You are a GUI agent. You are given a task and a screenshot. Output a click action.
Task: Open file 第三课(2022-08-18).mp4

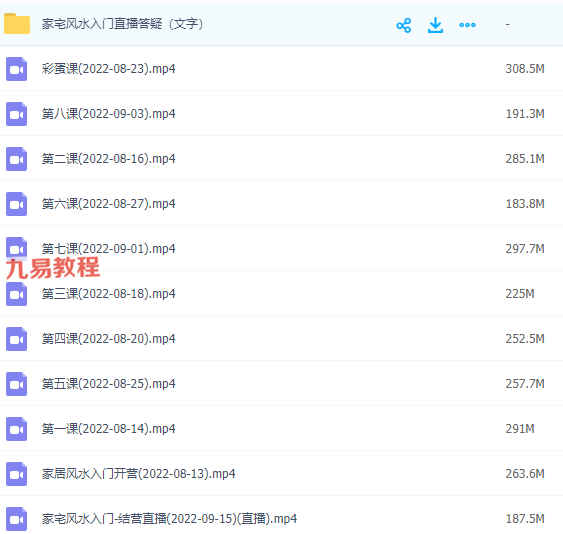pyautogui.click(x=108, y=294)
